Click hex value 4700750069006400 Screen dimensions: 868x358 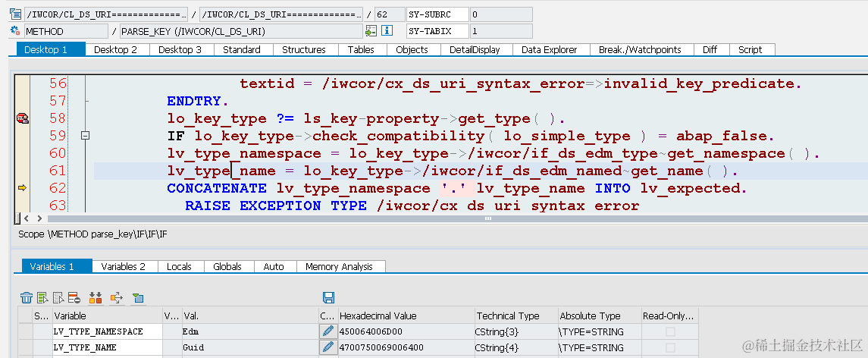tap(406, 347)
